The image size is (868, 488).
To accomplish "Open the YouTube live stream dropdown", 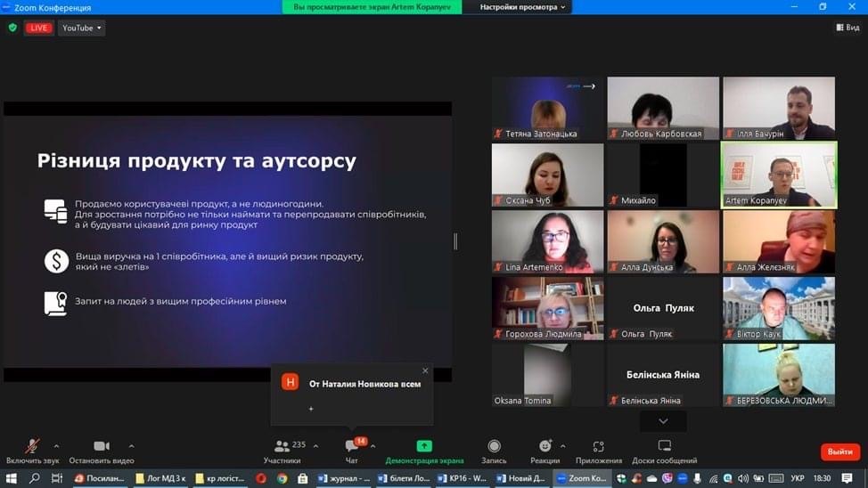I will point(81,28).
